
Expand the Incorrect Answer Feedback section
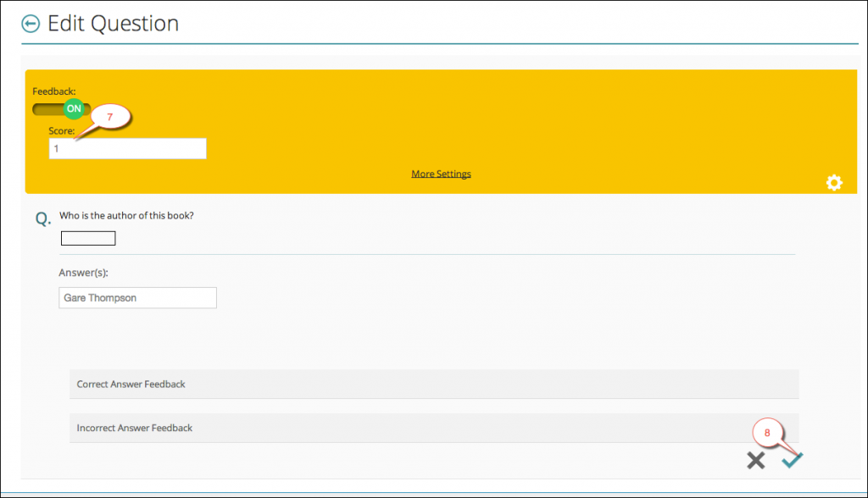click(x=433, y=428)
